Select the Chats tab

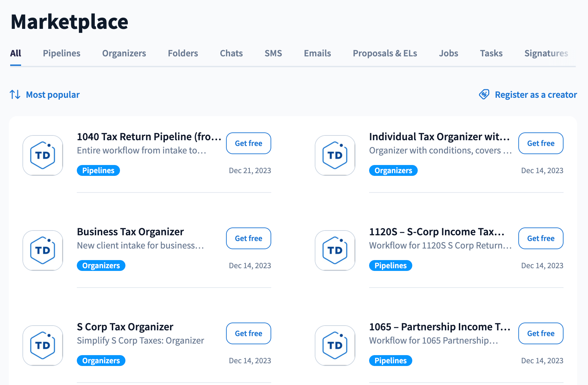click(231, 53)
